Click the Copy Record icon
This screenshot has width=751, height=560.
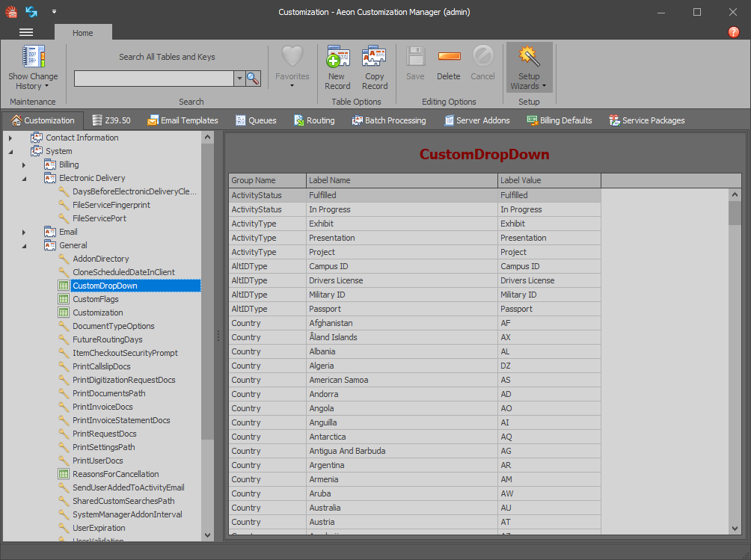point(374,58)
